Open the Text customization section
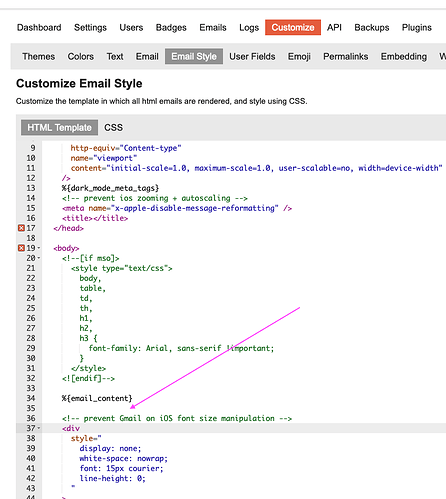Screen dimensions: 446x499 [115, 56]
